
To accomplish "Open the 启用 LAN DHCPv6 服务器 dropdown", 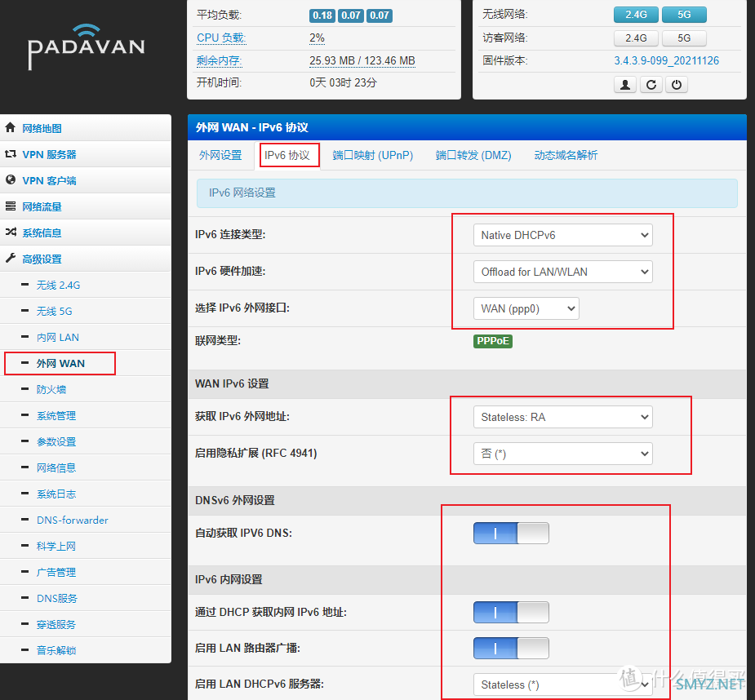I will click(x=563, y=684).
